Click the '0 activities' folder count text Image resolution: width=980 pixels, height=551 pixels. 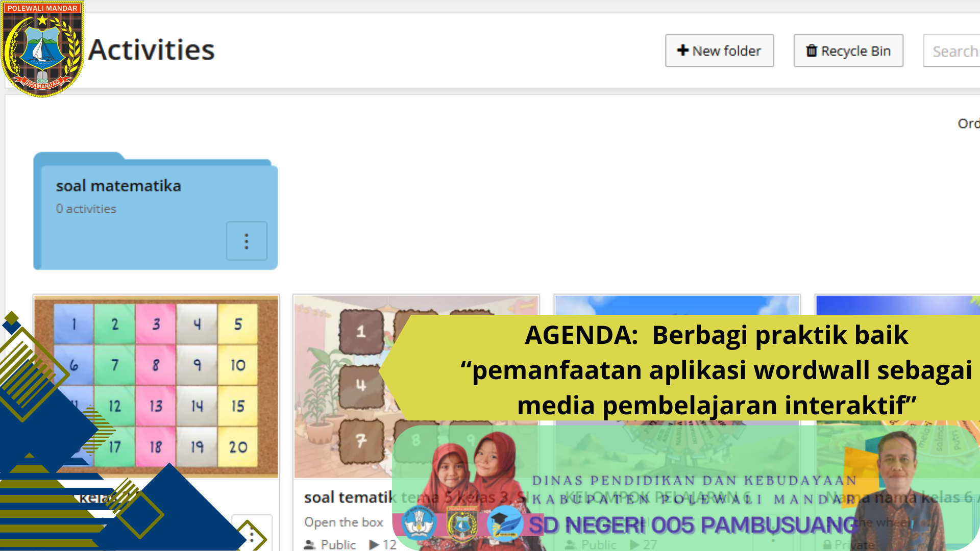(x=86, y=209)
